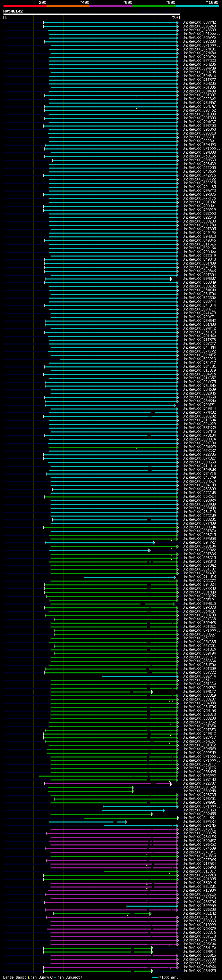The width and height of the screenshot is (222, 980).
Task: Select hit label UniRef100_A9S715
Action: click(199, 535)
